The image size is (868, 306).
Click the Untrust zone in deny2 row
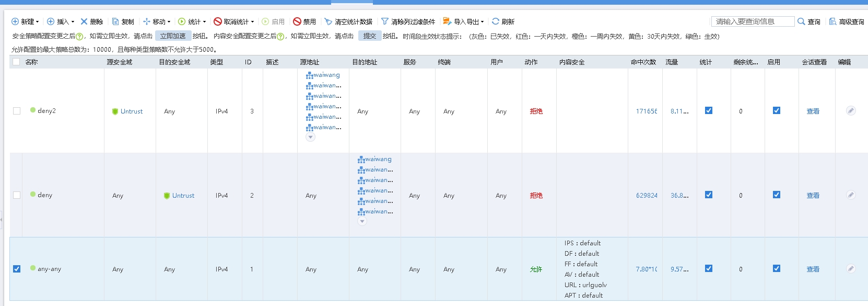click(132, 111)
